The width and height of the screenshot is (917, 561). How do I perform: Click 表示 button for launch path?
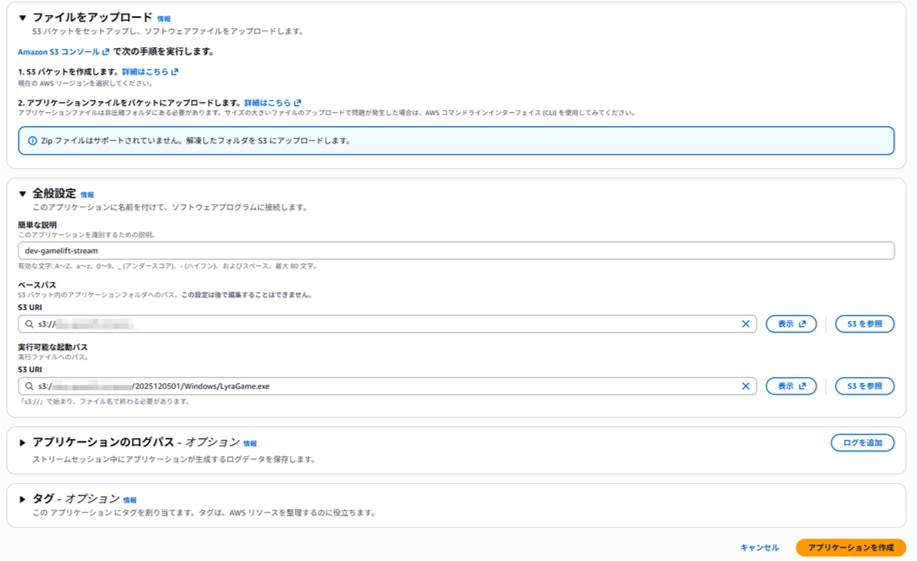pos(791,386)
